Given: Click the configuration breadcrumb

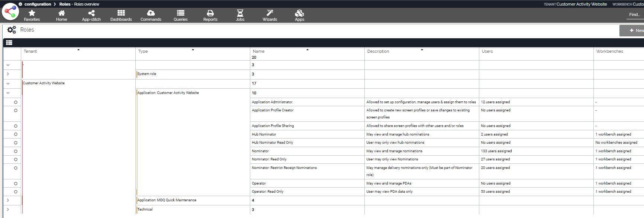Looking at the screenshot, I should pos(38,4).
